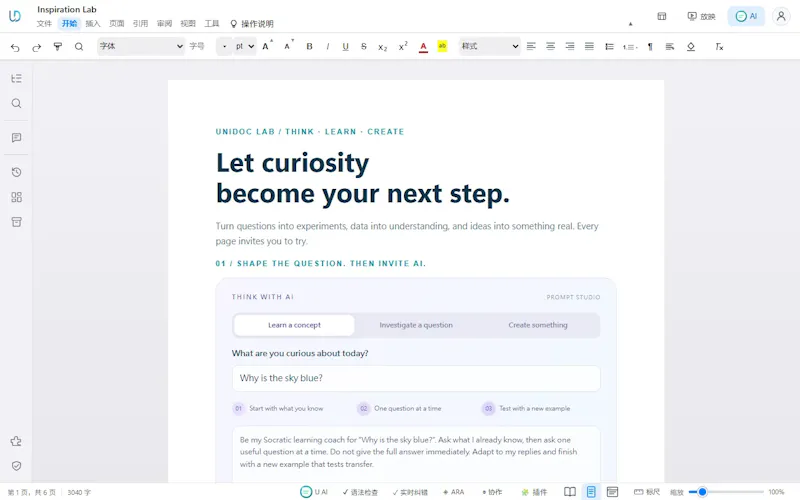Open the user account avatar
Viewport: 800px width, 500px height.
tap(781, 16)
